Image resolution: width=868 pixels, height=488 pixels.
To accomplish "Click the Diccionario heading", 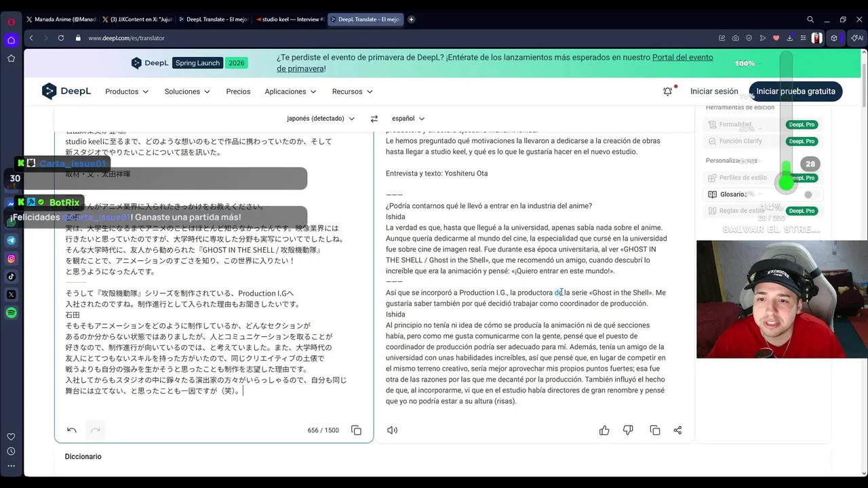I will (x=83, y=457).
